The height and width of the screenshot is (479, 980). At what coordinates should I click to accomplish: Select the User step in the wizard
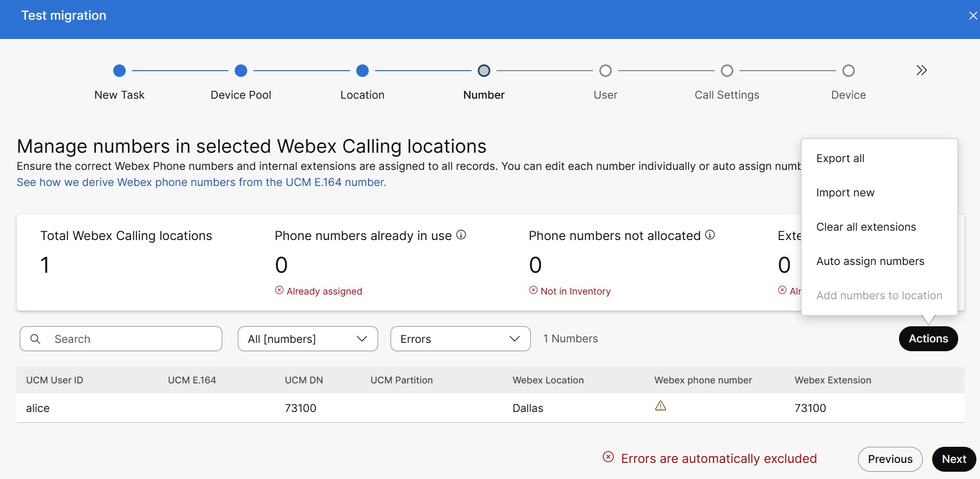[x=605, y=71]
